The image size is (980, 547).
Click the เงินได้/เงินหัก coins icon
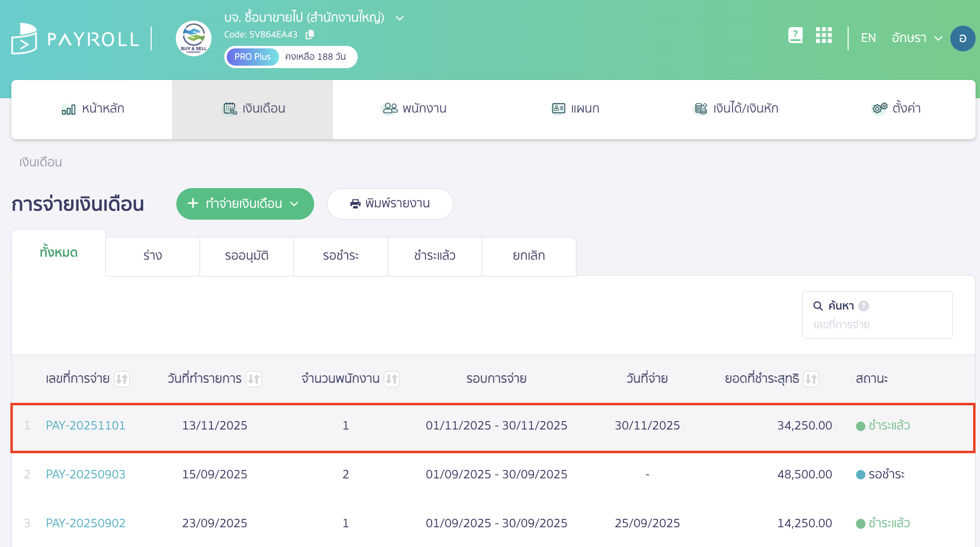pos(700,109)
